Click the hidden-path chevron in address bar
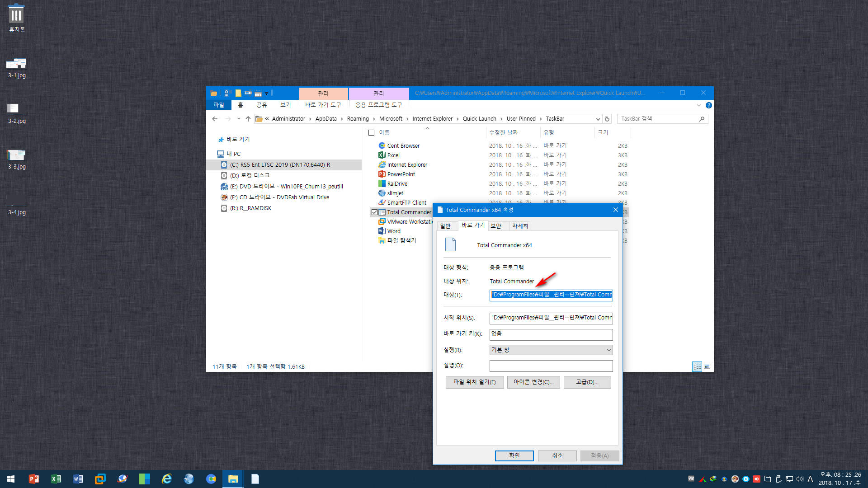This screenshot has width=868, height=488. pyautogui.click(x=267, y=119)
